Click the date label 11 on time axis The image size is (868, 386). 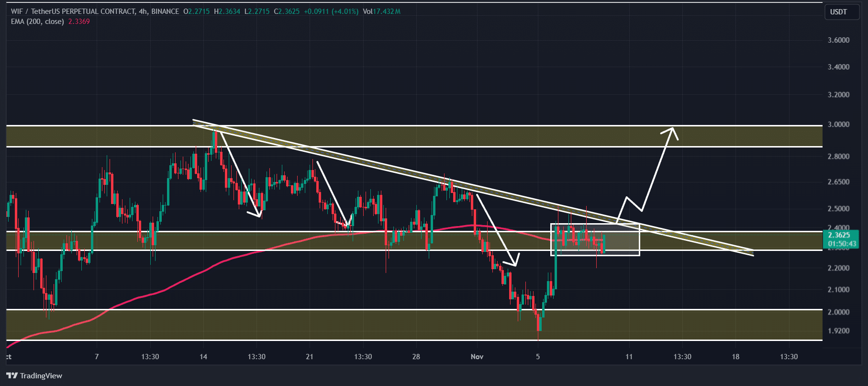click(629, 357)
